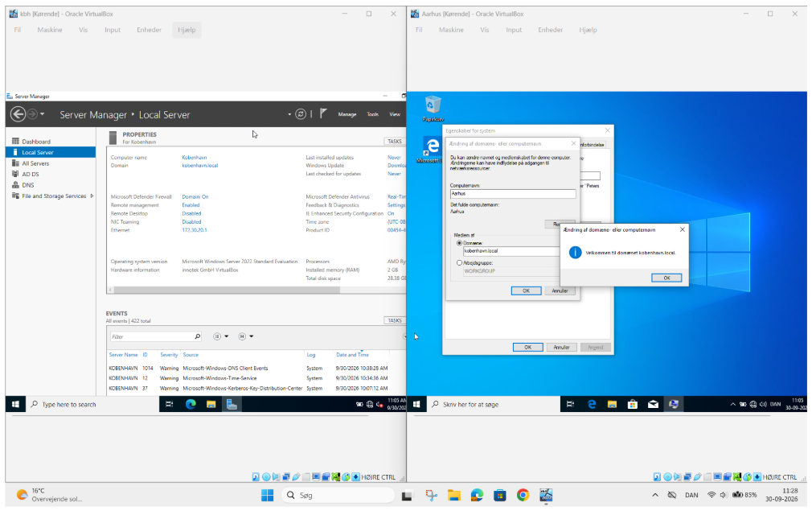Image resolution: width=812 pixels, height=511 pixels.
Task: Open the notifications flag in Server Manager
Action: 323,113
